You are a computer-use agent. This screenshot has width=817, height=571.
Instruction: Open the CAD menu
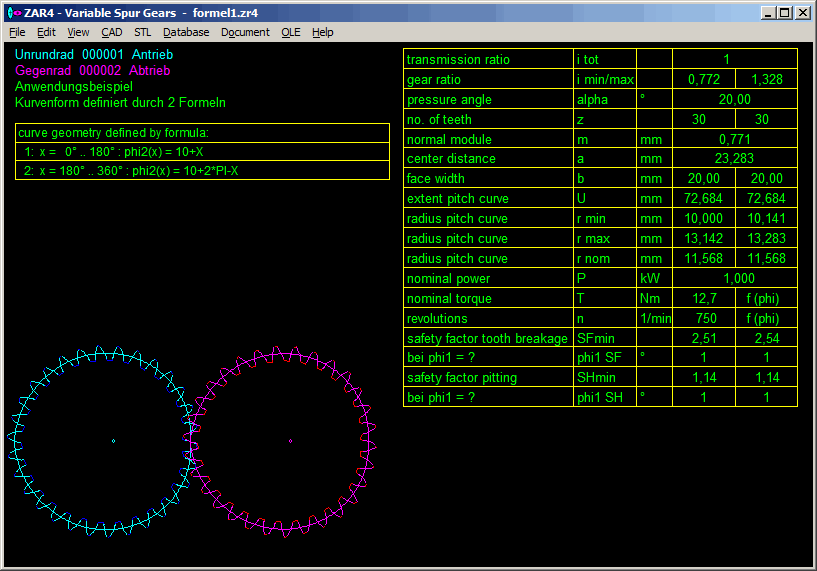click(112, 32)
